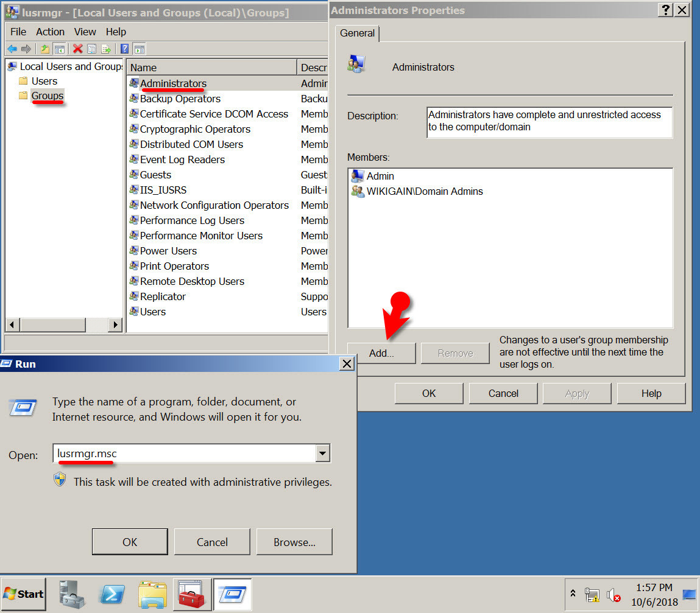Image resolution: width=700 pixels, height=613 pixels.
Task: Click the blue Help question mark icon
Action: 124,49
